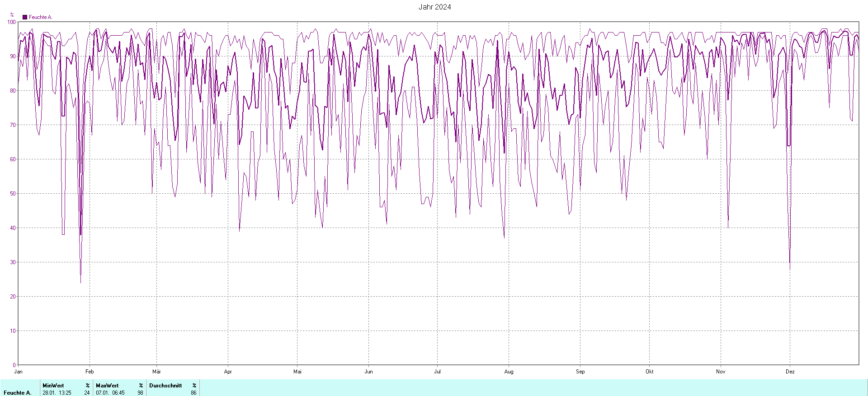Select the Jun label on the x-axis
Screen dimensions: 868x396
coord(368,372)
